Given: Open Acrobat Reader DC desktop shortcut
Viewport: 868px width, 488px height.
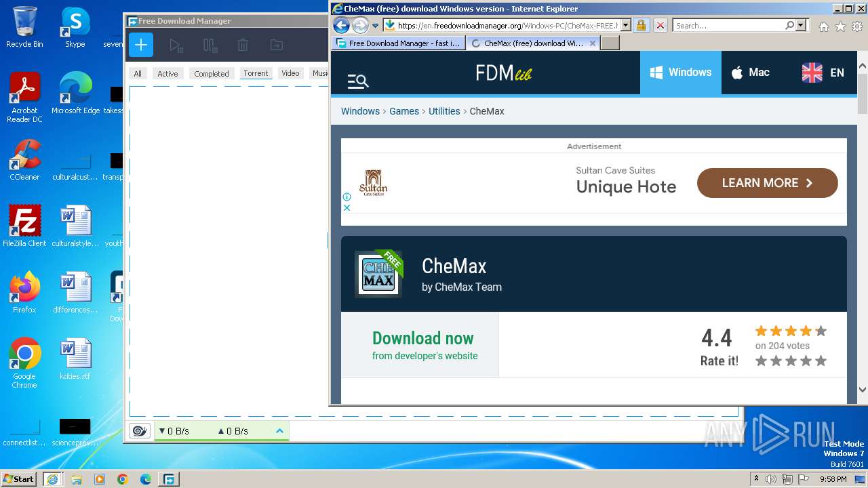Looking at the screenshot, I should [x=24, y=98].
